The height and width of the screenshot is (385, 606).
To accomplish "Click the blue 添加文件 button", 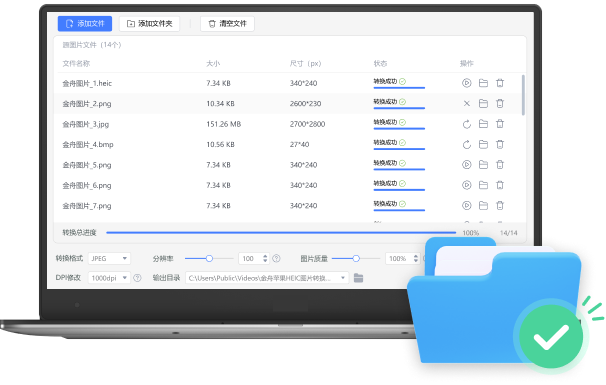I will pyautogui.click(x=85, y=24).
